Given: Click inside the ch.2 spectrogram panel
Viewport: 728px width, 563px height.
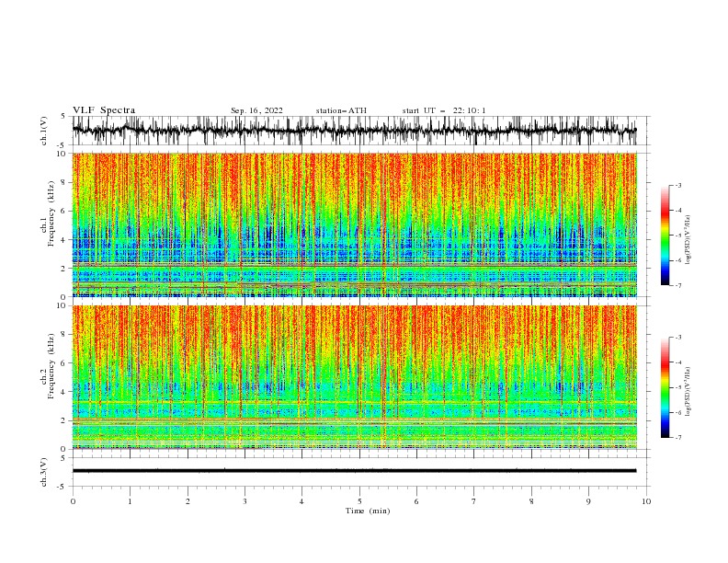Looking at the screenshot, I should click(354, 377).
